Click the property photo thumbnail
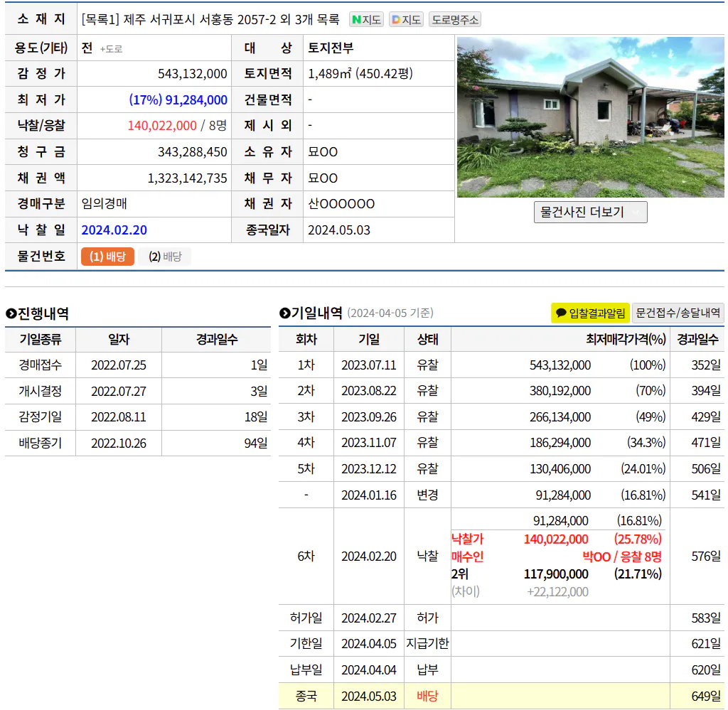 pos(590,117)
